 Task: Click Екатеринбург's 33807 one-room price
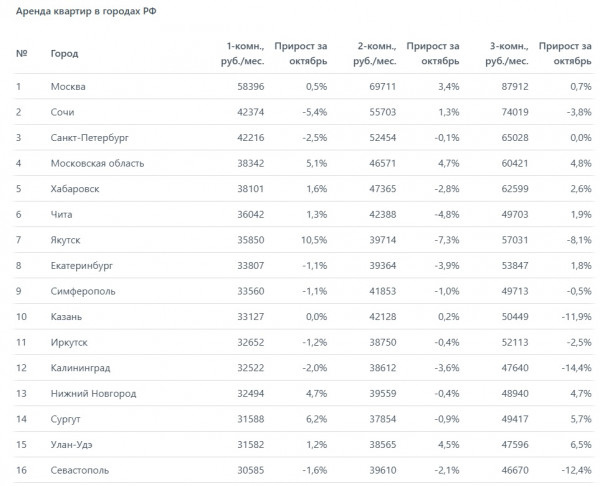[x=251, y=266]
